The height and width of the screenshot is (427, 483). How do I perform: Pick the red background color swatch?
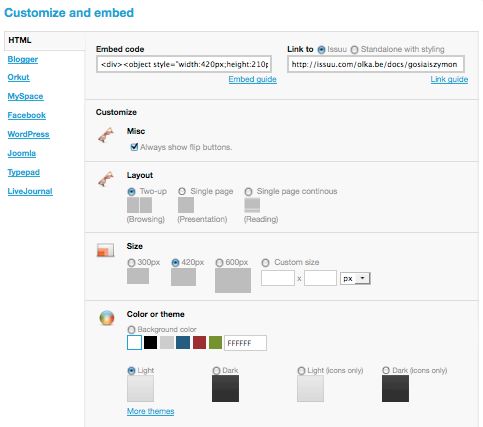click(199, 343)
